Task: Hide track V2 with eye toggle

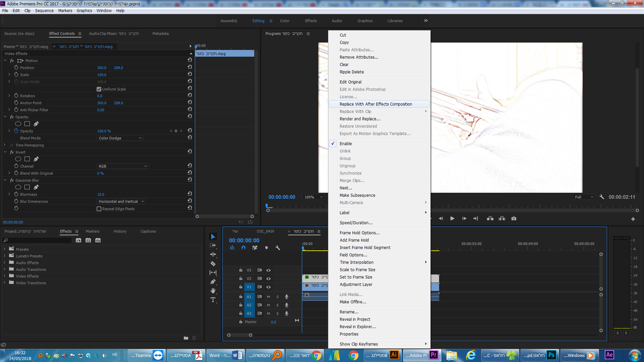Action: click(268, 279)
